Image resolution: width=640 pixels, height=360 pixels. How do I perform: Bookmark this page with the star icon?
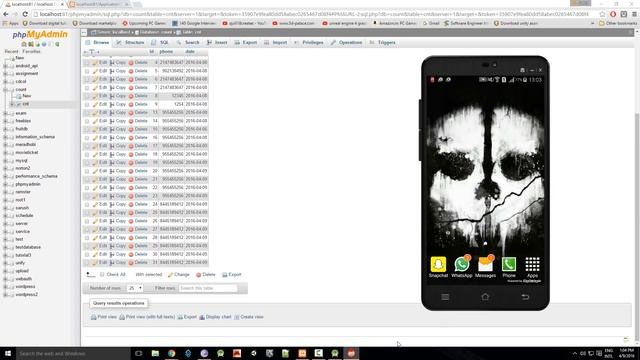pyautogui.click(x=602, y=14)
